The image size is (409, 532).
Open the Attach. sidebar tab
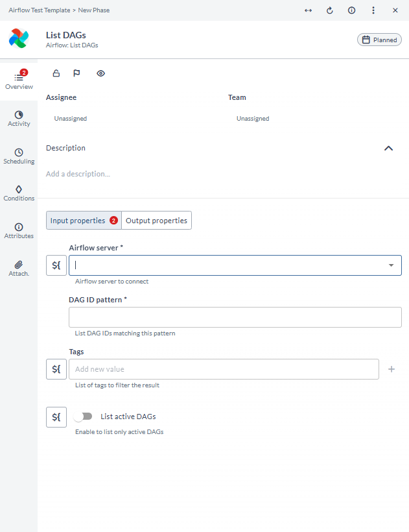[19, 269]
